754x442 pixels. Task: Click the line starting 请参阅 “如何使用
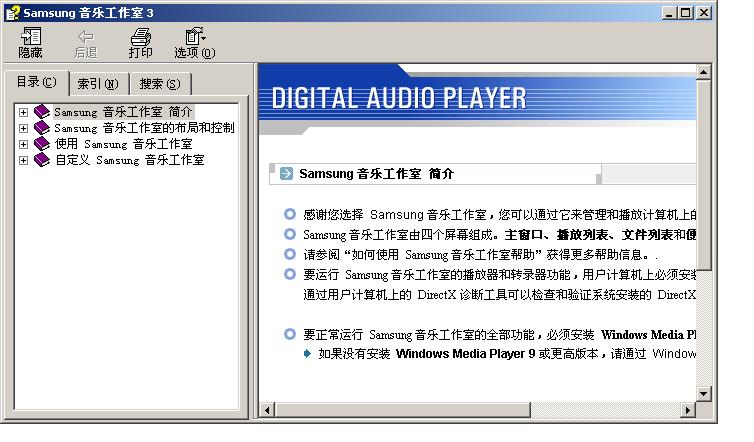click(480, 254)
